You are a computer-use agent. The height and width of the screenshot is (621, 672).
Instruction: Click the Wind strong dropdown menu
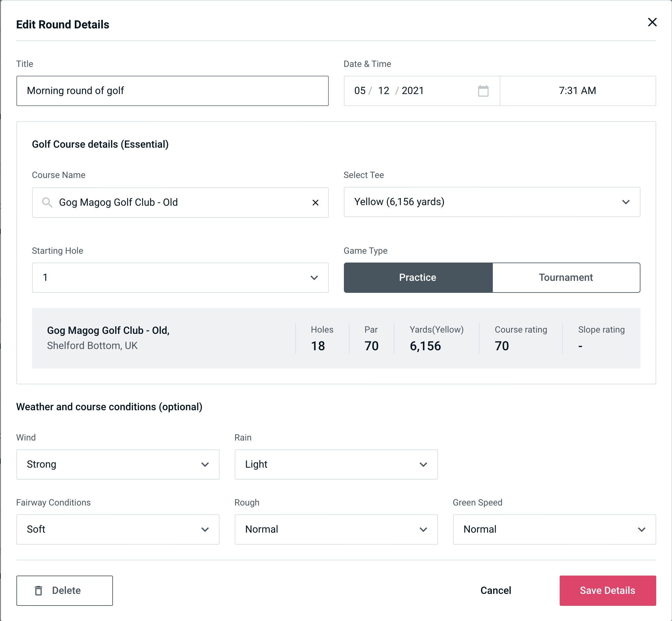(x=117, y=464)
